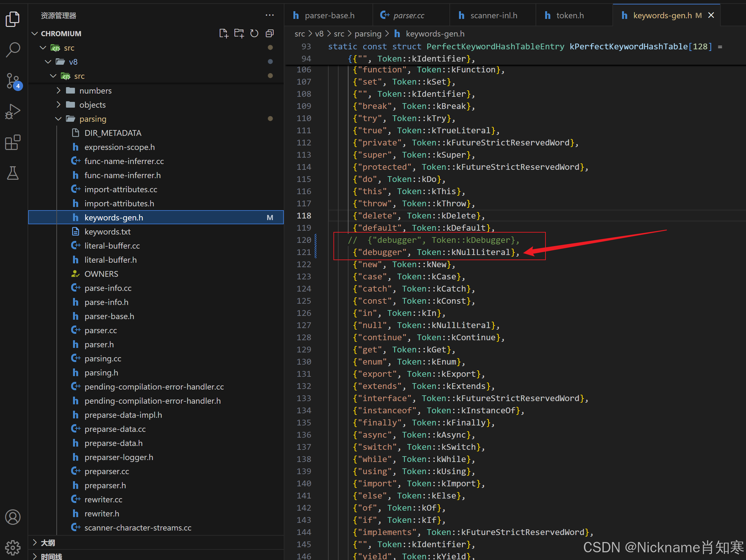The image size is (746, 560).
Task: Switch to the token.h tab
Action: pos(570,15)
